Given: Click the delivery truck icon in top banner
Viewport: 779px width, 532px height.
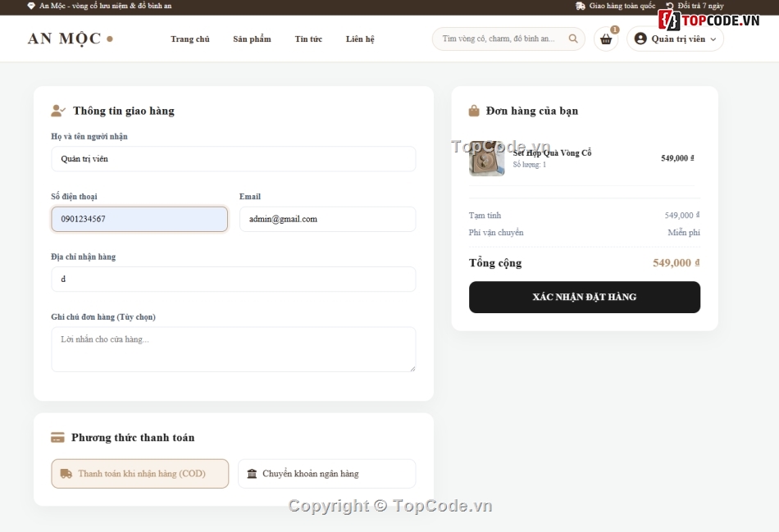Looking at the screenshot, I should point(581,6).
